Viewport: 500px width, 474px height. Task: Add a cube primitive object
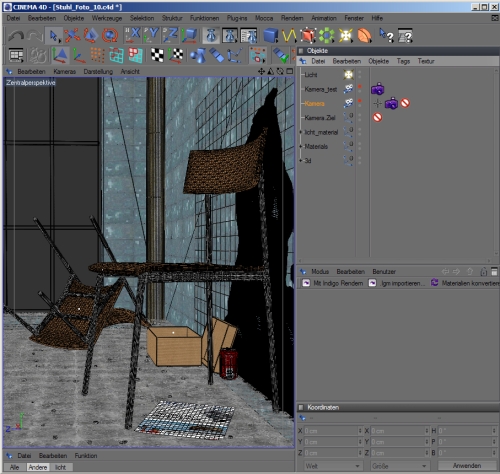pyautogui.click(x=270, y=35)
